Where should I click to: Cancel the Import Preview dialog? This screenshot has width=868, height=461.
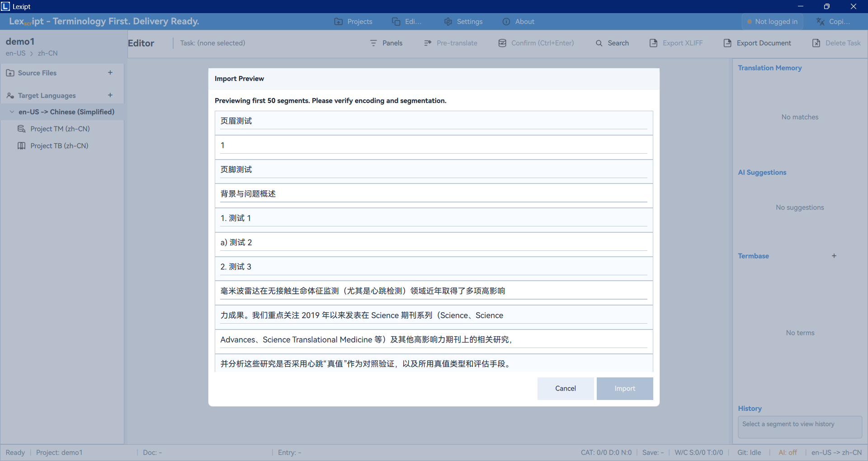[x=565, y=389]
